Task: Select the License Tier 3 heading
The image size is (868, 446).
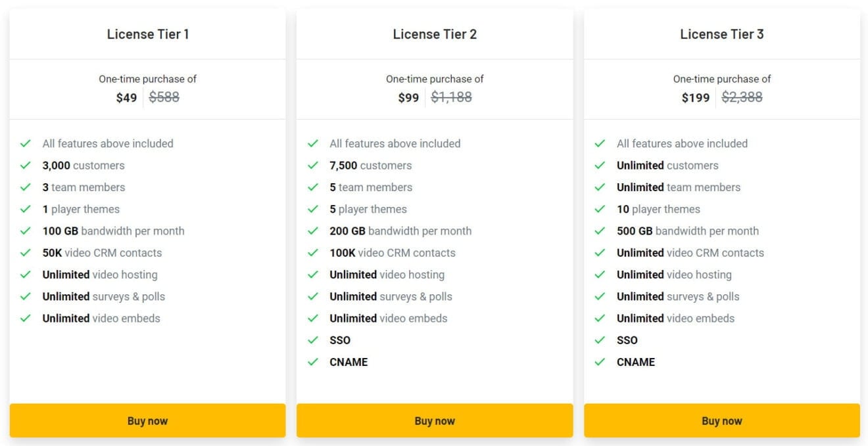Action: tap(721, 34)
